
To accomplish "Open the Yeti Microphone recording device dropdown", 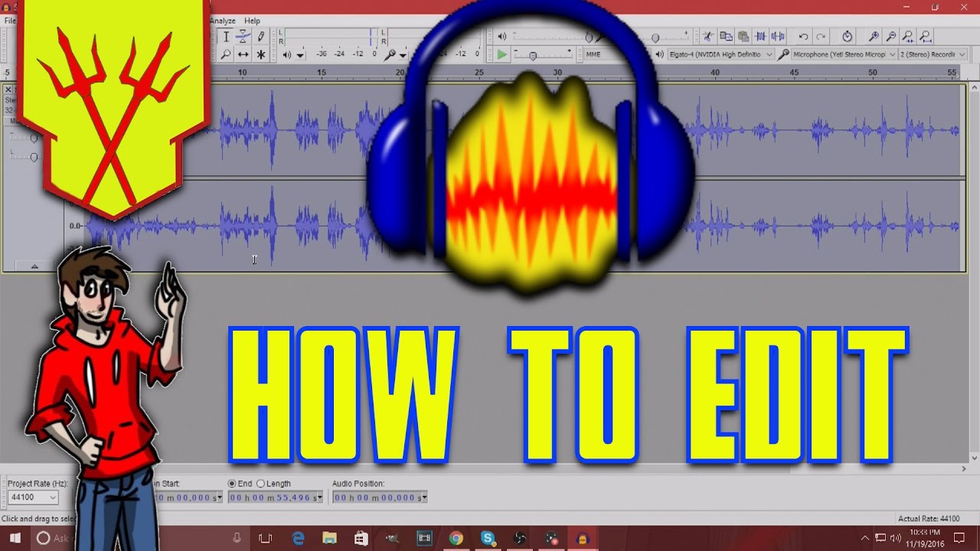I will tap(844, 54).
